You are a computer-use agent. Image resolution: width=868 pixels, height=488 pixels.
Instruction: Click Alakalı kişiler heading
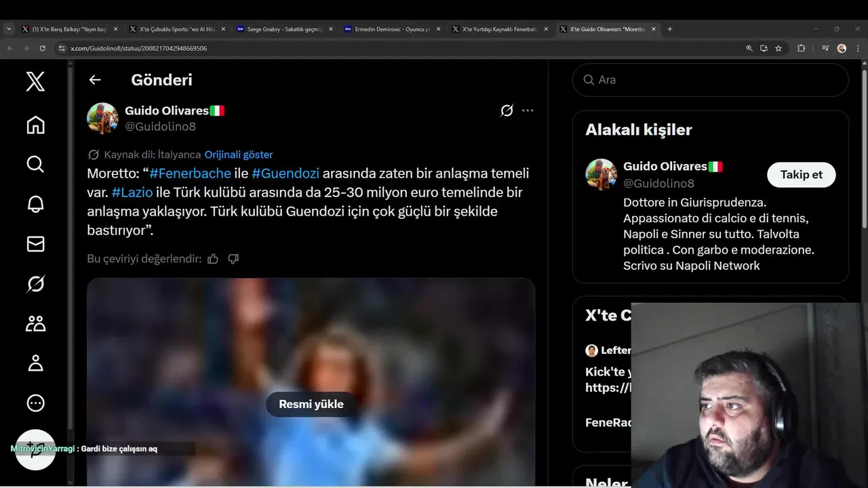coord(639,130)
